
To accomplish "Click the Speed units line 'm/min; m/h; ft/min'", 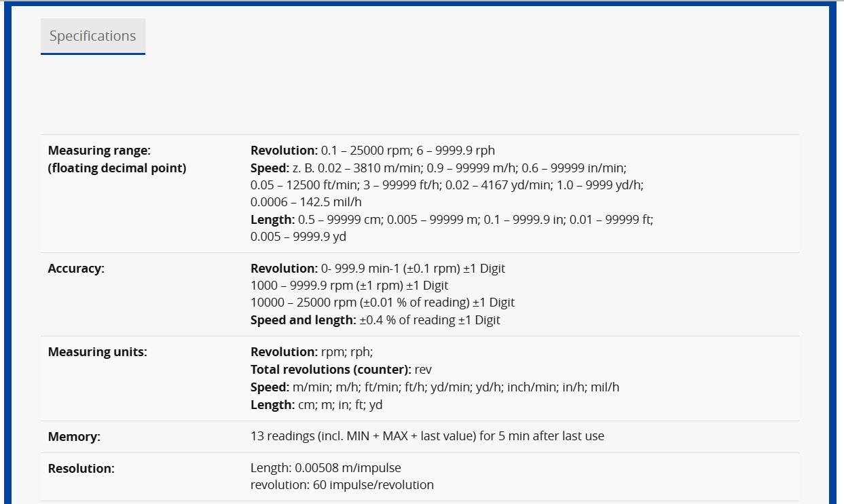I will (435, 387).
